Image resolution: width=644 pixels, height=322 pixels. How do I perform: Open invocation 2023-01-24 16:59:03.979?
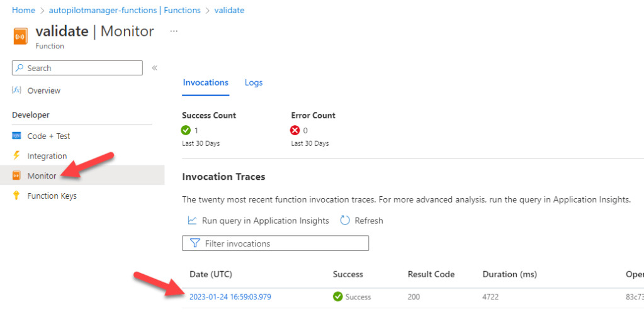[230, 297]
